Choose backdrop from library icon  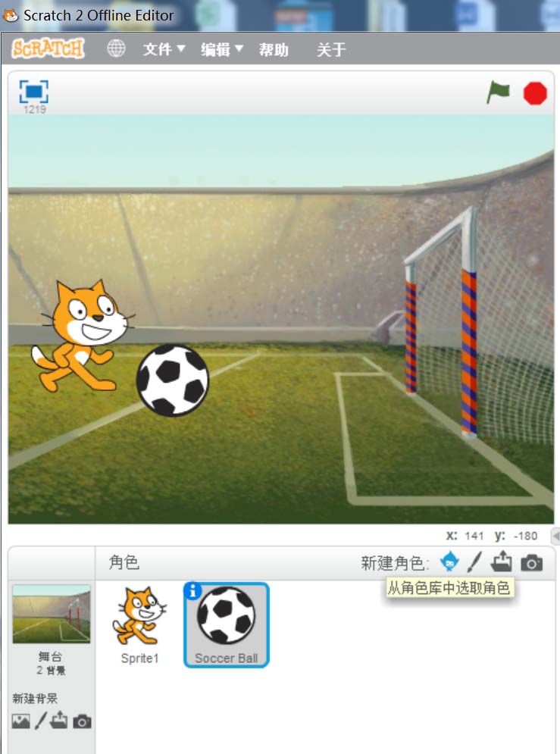click(x=20, y=721)
